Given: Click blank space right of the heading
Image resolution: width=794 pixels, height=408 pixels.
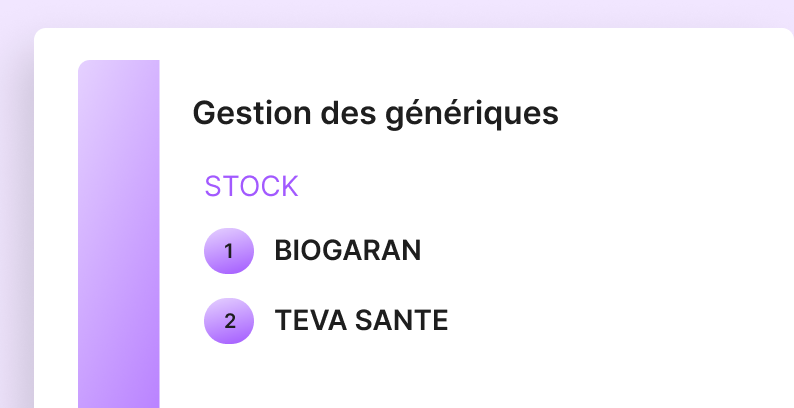Looking at the screenshot, I should coord(680,113).
